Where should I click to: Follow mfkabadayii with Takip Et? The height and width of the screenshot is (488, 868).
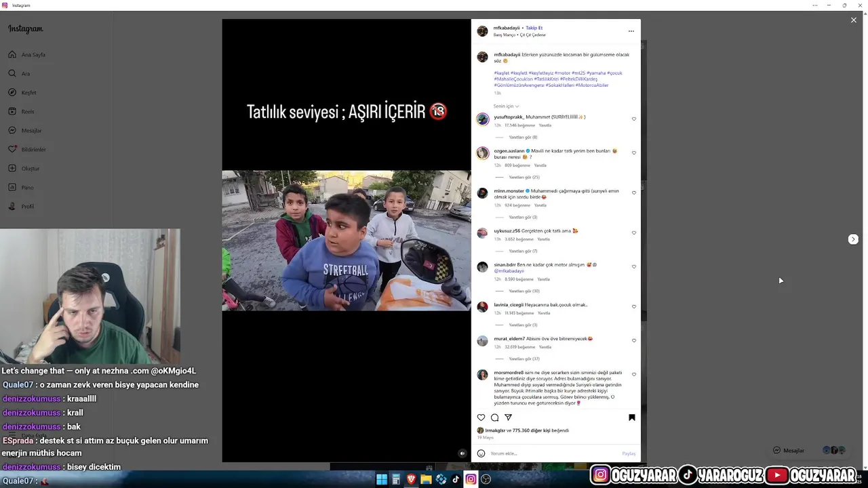pyautogui.click(x=534, y=28)
